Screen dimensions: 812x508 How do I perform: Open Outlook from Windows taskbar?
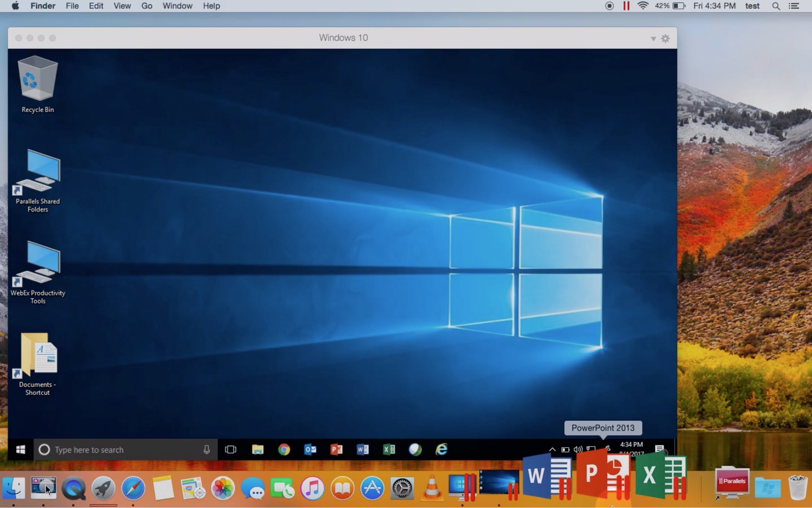pyautogui.click(x=310, y=450)
